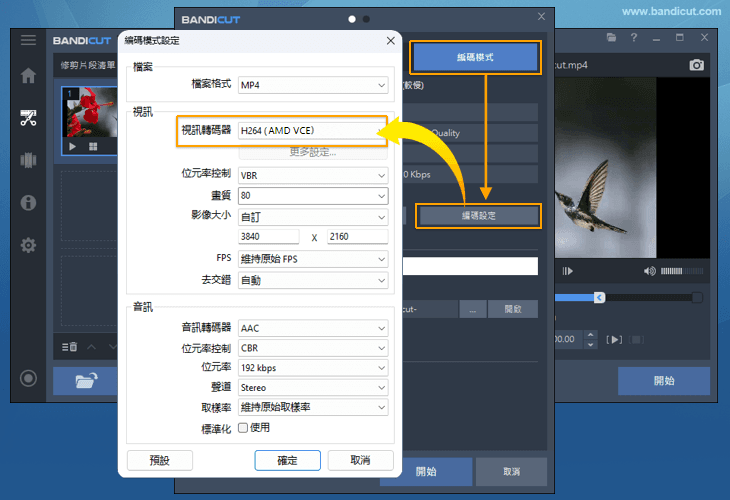This screenshot has height=500, width=730.
Task: Click the delete segment list icon
Action: (x=69, y=347)
